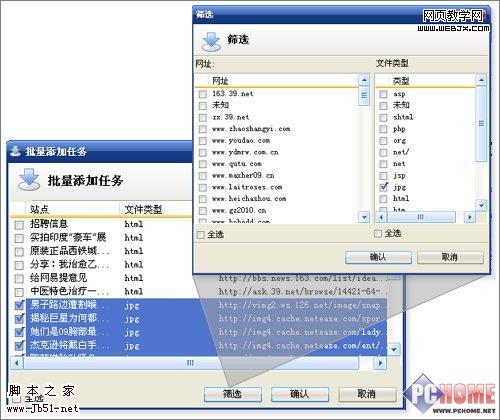Click down arrow of file type list scrollbar
The image size is (500, 420).
(x=481, y=205)
